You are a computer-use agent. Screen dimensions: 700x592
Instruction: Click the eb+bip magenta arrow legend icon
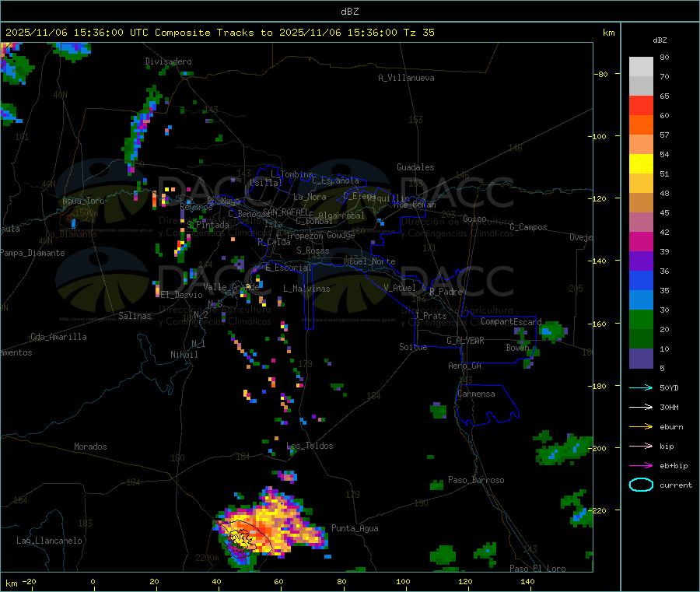coord(641,466)
